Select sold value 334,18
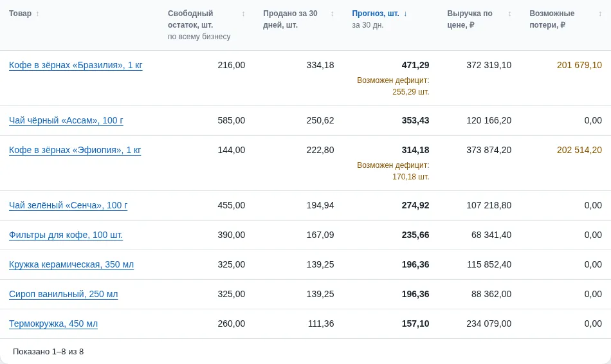Image resolution: width=611 pixels, height=364 pixels. [x=320, y=65]
